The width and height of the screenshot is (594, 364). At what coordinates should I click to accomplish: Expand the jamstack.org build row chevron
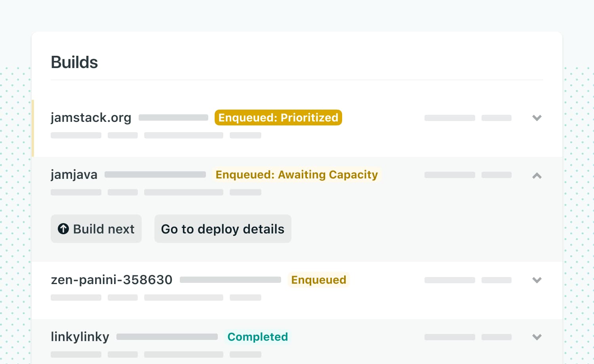point(537,118)
